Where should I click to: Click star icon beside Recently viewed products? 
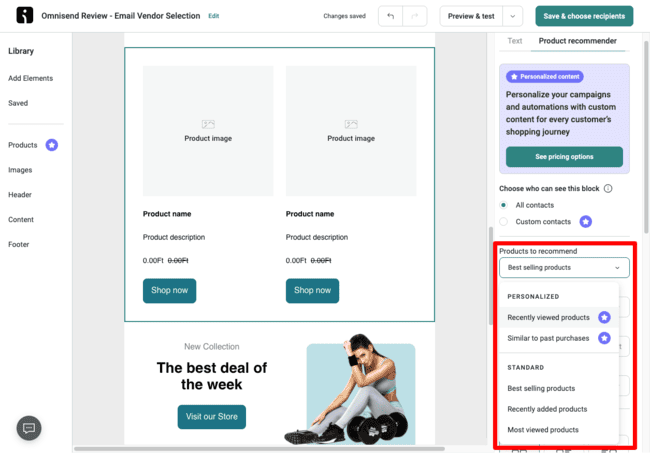604,317
